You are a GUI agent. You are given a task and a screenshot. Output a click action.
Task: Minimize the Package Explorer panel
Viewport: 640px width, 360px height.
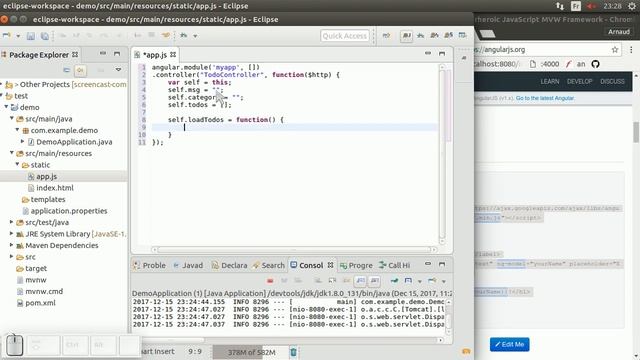[103, 53]
